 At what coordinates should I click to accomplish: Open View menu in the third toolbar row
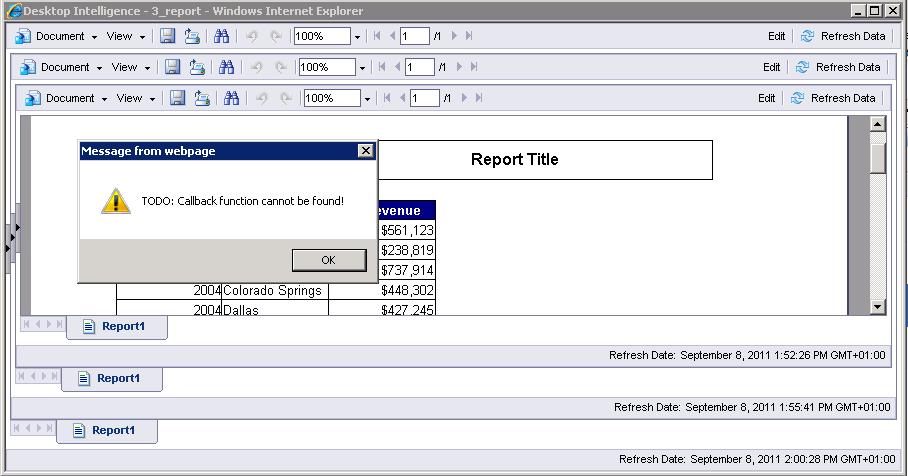pyautogui.click(x=136, y=98)
